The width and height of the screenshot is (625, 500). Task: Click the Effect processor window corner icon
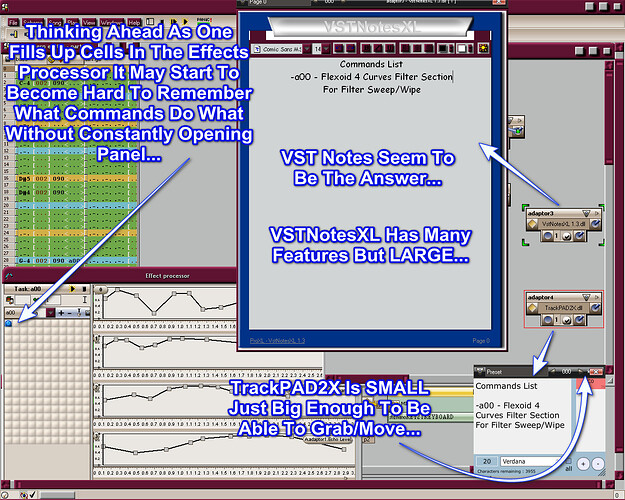tap(8, 276)
